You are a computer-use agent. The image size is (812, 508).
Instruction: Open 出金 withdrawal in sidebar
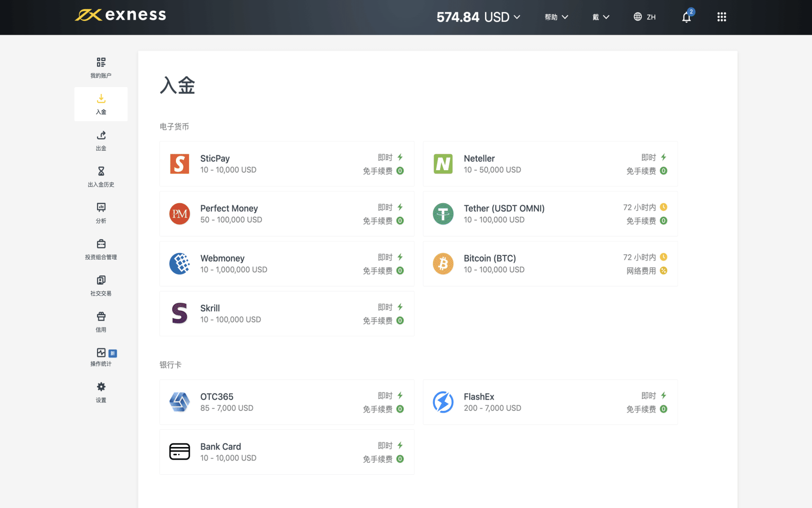pos(101,140)
